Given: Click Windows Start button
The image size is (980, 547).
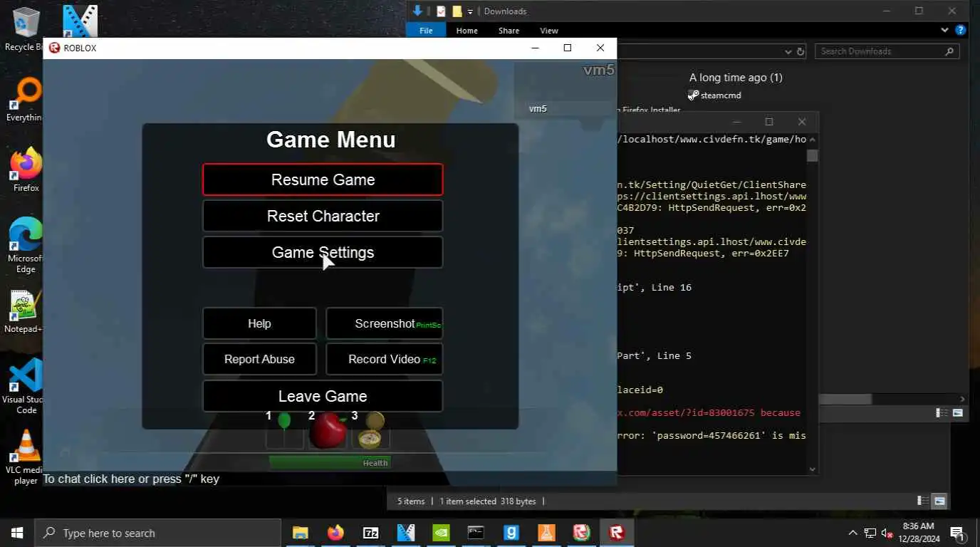Looking at the screenshot, I should (x=17, y=533).
